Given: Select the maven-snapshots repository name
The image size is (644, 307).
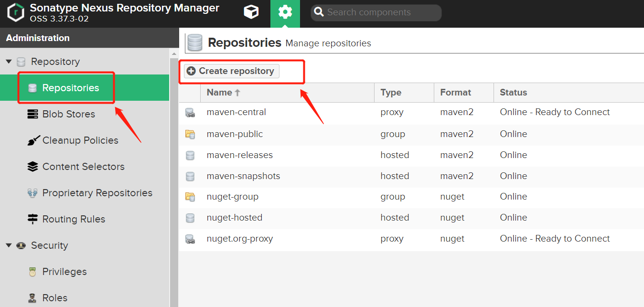Looking at the screenshot, I should [x=244, y=176].
